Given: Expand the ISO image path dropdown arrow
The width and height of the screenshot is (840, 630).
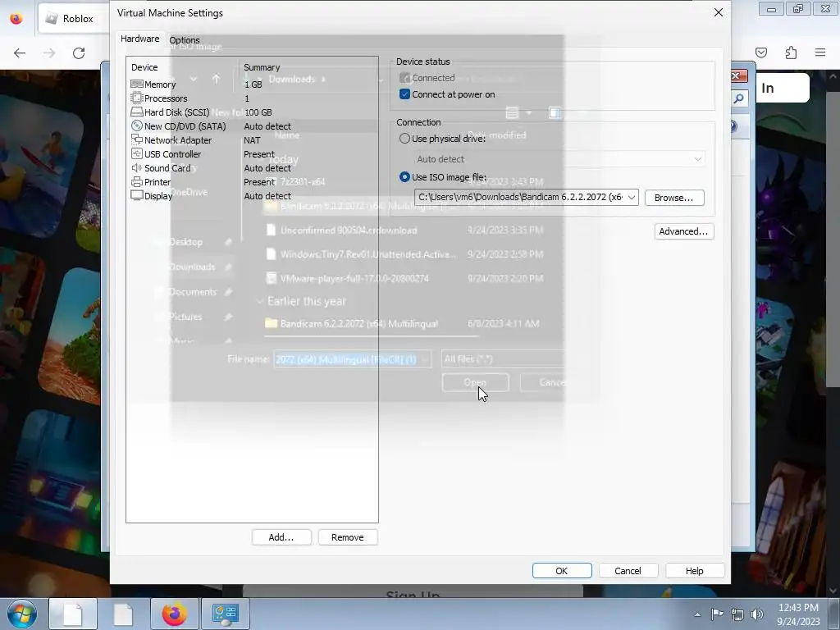Looking at the screenshot, I should [x=632, y=197].
